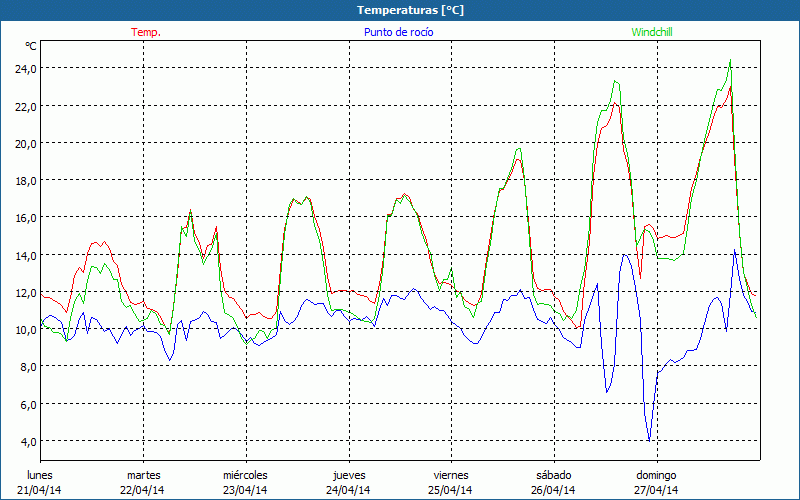
Task: Click the 8,0 y-axis tick label
Action: click(28, 366)
